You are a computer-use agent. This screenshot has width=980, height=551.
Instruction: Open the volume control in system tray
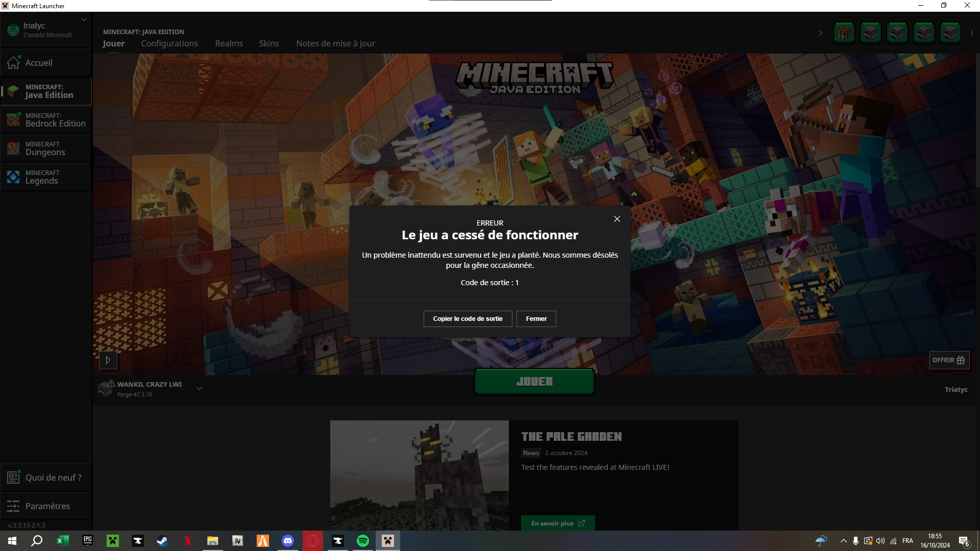880,541
